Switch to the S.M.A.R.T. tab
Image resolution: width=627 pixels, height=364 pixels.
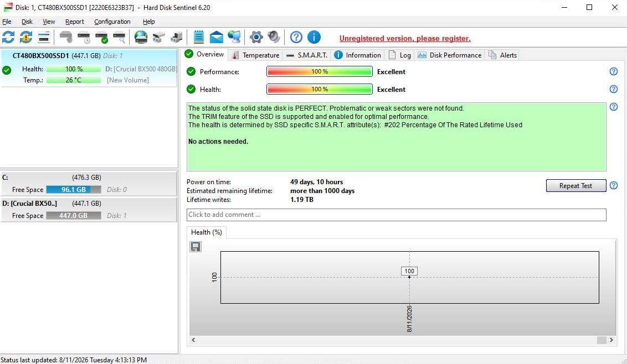307,55
